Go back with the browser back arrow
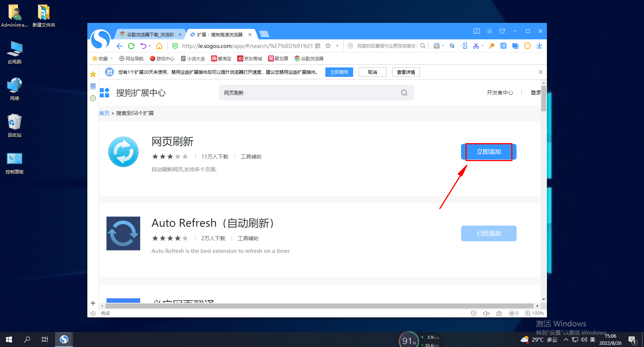 click(120, 46)
